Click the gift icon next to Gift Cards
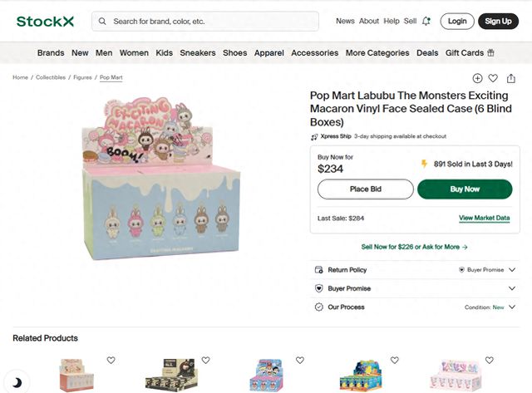Screen dimensions: 532x393 coord(490,53)
